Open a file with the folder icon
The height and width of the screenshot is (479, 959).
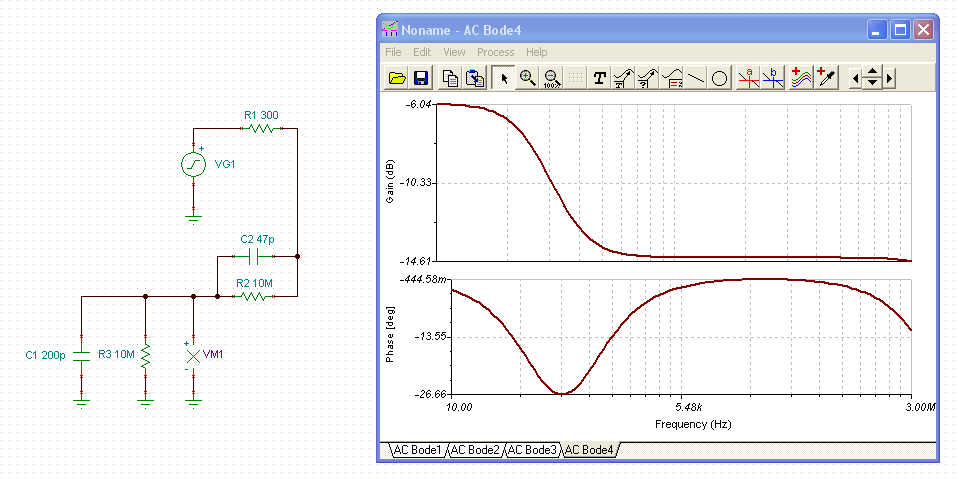point(398,78)
